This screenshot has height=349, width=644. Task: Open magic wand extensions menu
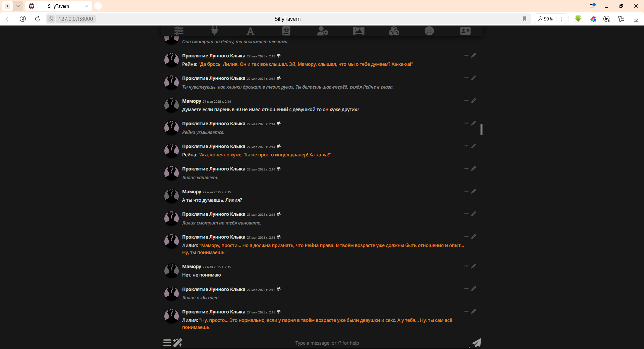coord(177,343)
